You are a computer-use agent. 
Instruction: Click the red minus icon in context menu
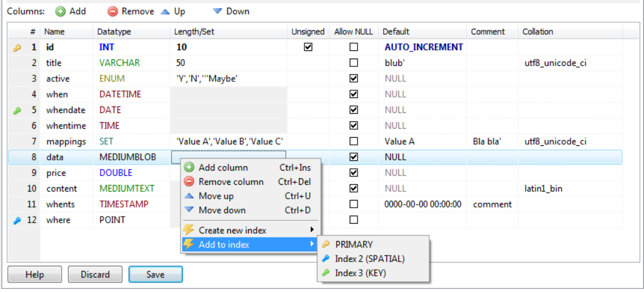click(x=188, y=182)
